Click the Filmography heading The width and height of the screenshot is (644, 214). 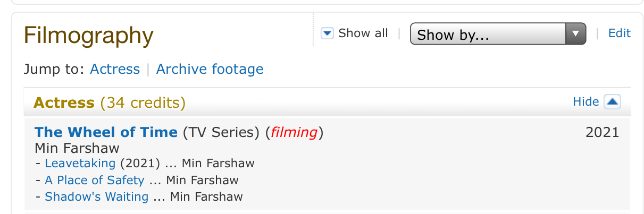point(89,36)
